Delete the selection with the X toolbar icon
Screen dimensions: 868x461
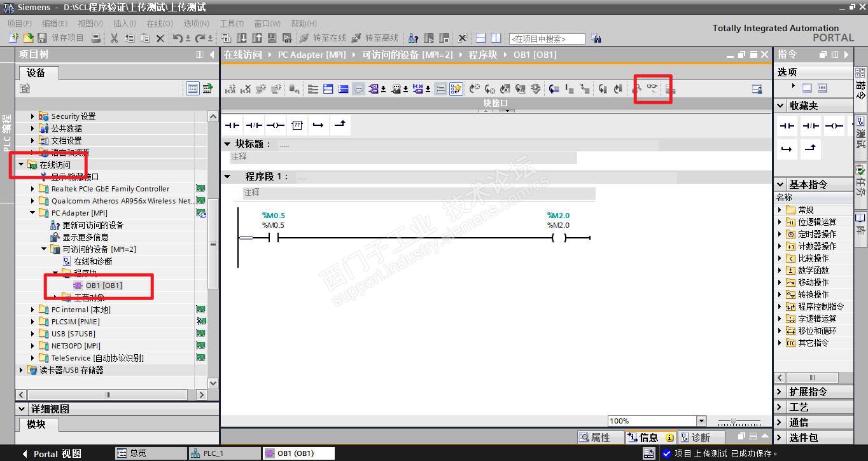pos(160,38)
